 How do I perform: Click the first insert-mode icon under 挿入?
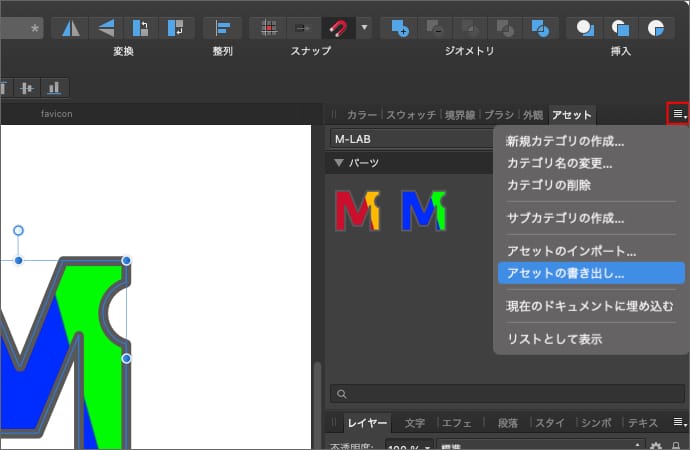click(x=586, y=27)
